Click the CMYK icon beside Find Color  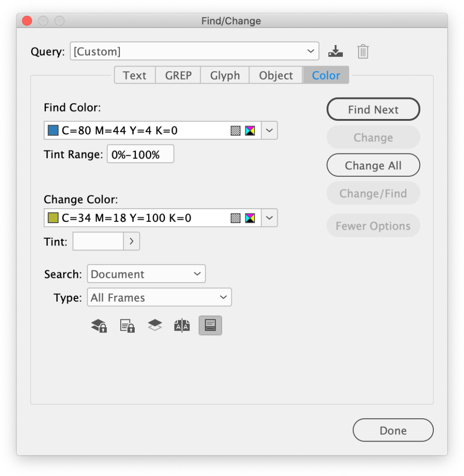[x=250, y=130]
